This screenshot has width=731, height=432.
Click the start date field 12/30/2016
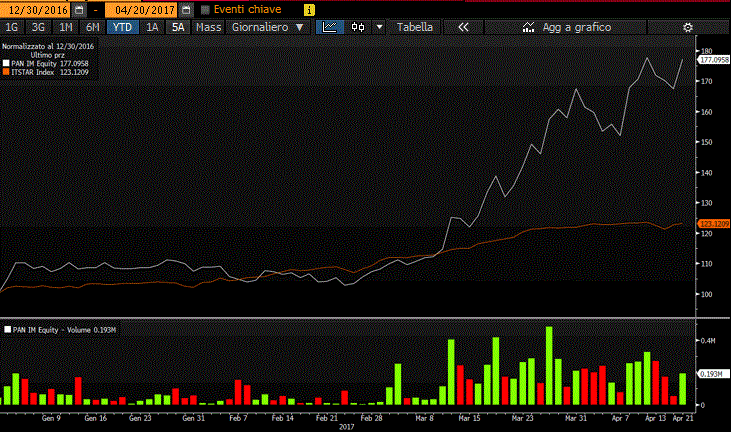point(35,8)
